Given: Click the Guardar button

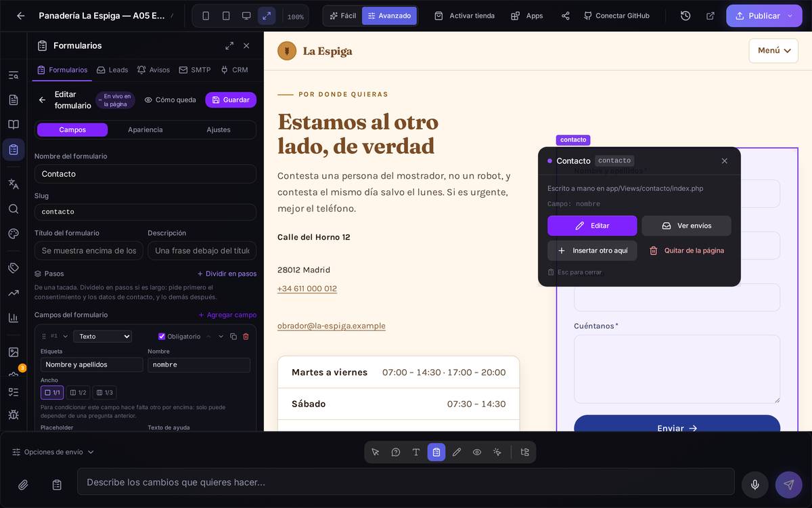Looking at the screenshot, I should tap(231, 100).
